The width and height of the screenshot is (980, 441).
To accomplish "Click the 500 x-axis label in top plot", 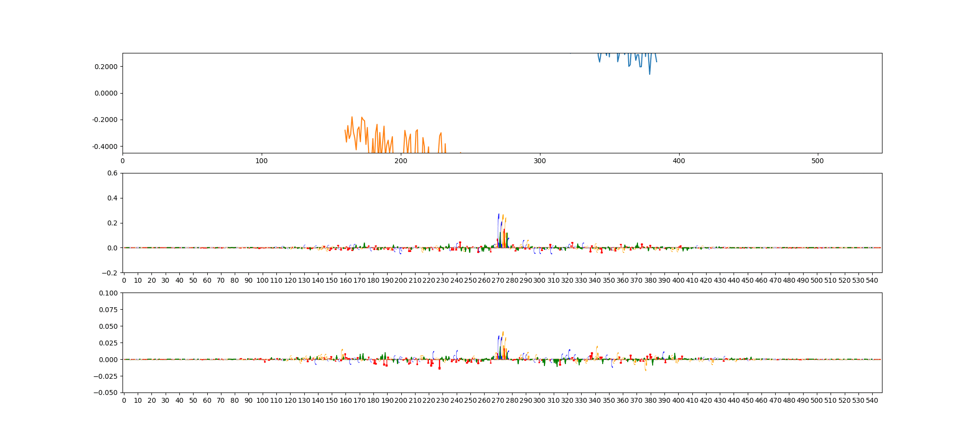I will pos(818,161).
